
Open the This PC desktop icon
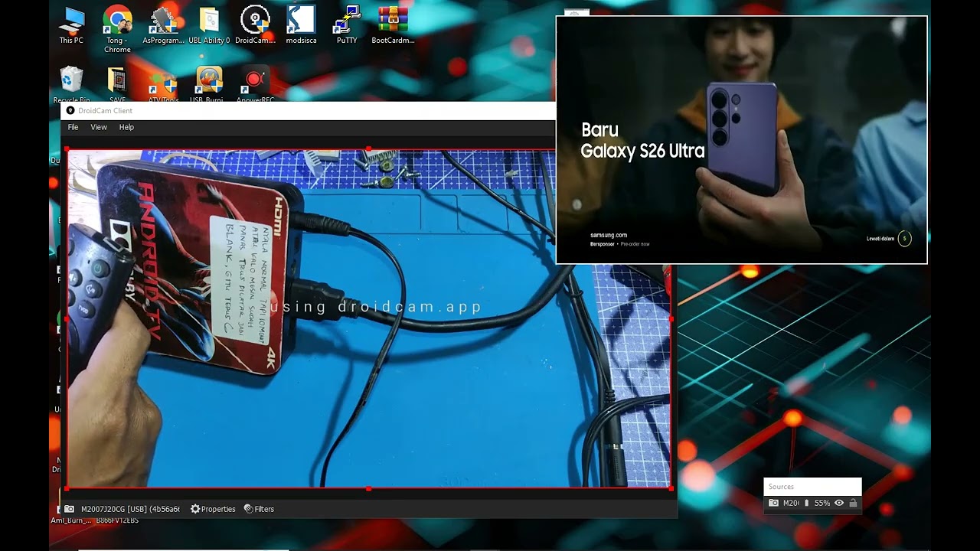tap(71, 25)
